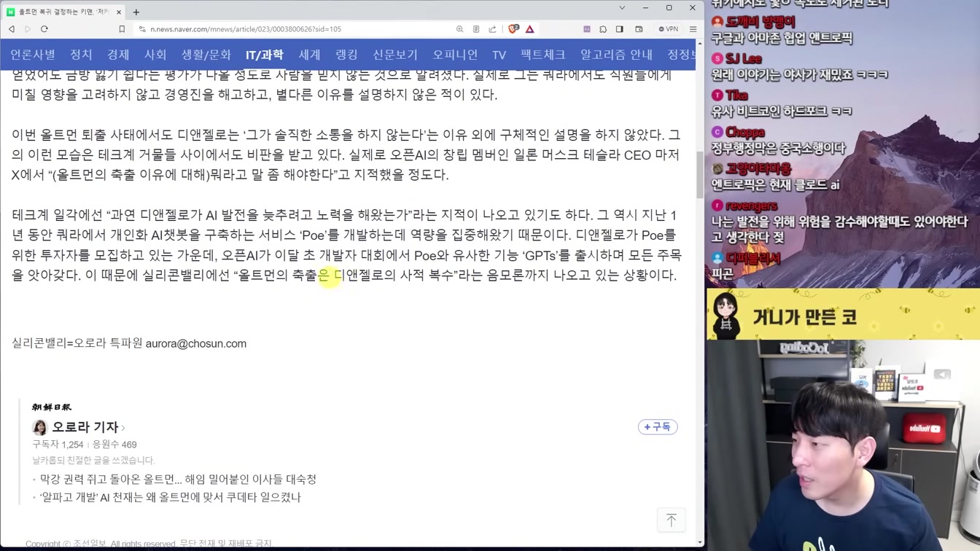This screenshot has width=980, height=551.
Task: Open the 언론사별 menu
Action: (x=33, y=55)
